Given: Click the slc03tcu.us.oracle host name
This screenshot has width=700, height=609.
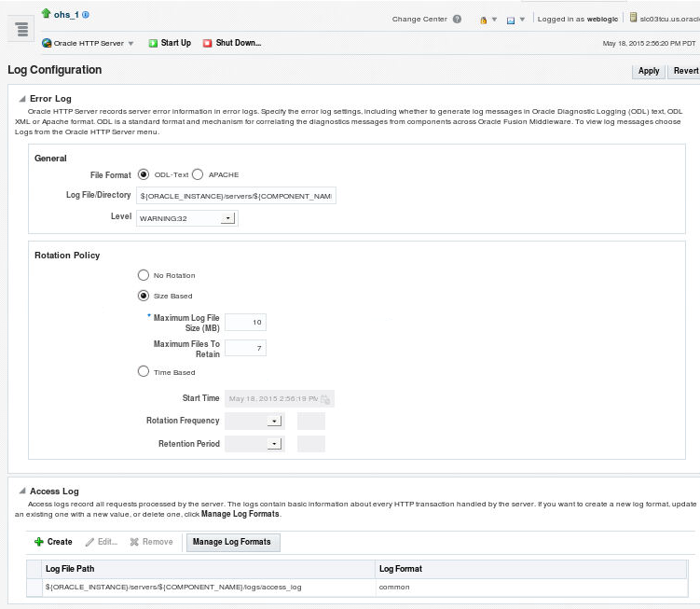Looking at the screenshot, I should 669,19.
